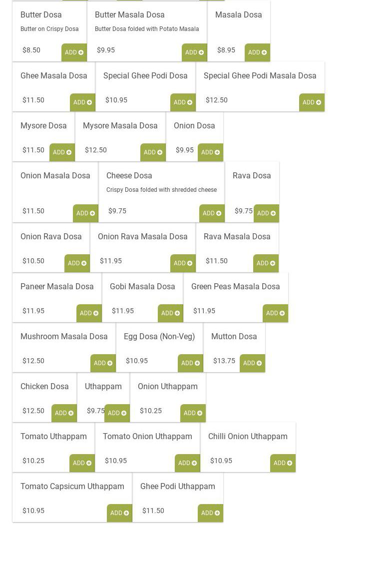This screenshot has height=567, width=392.
Task: Hit plus icon for Mutton Dosa
Action: click(x=259, y=363)
